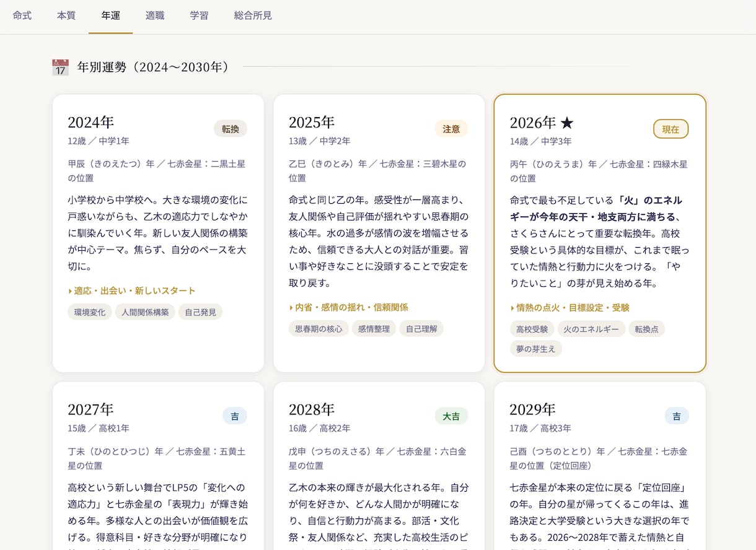The height and width of the screenshot is (550, 756).
Task: Select the 感情整理 tag
Action: [374, 329]
